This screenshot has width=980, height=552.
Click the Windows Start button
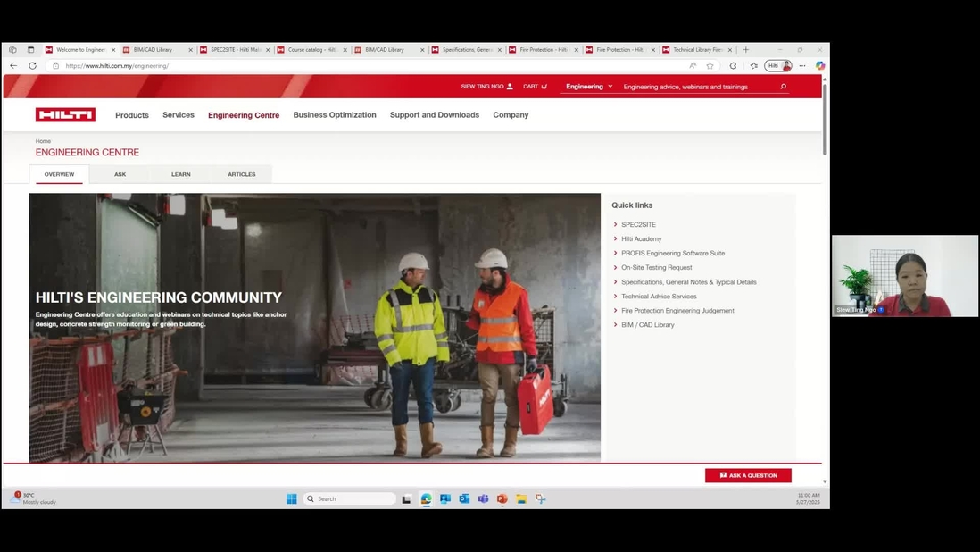[x=292, y=498]
